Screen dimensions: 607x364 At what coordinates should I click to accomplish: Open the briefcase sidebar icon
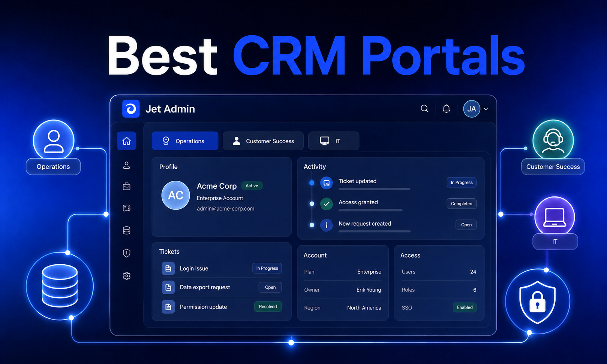click(x=127, y=186)
